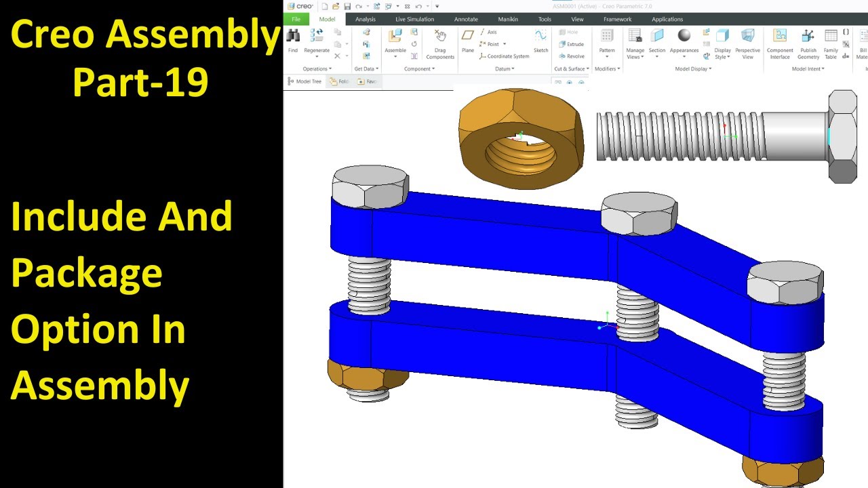Screen dimensions: 868x488
Task: Click the Save disk icon in quick access toolbar
Action: tap(347, 6)
